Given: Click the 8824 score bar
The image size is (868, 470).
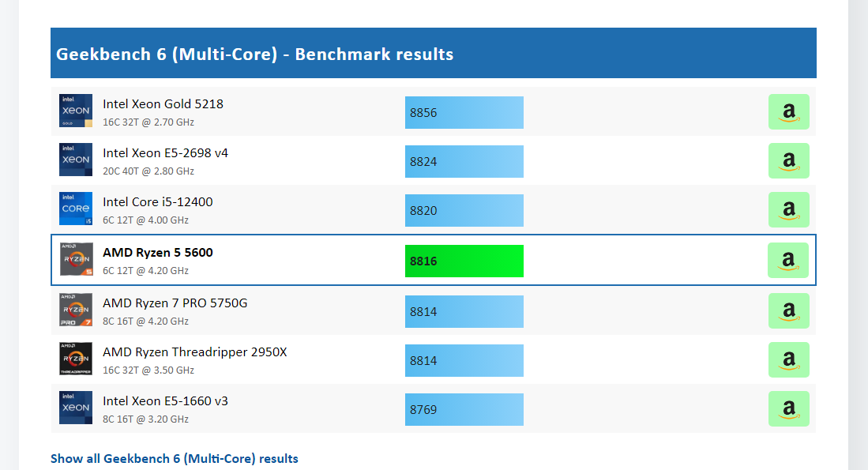Looking at the screenshot, I should coord(464,162).
